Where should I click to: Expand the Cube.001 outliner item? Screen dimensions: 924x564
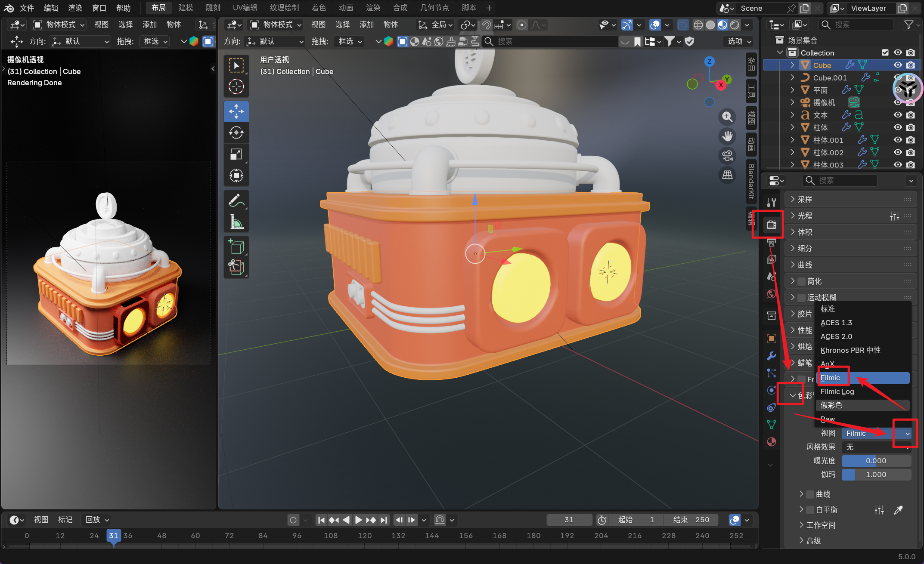[792, 77]
